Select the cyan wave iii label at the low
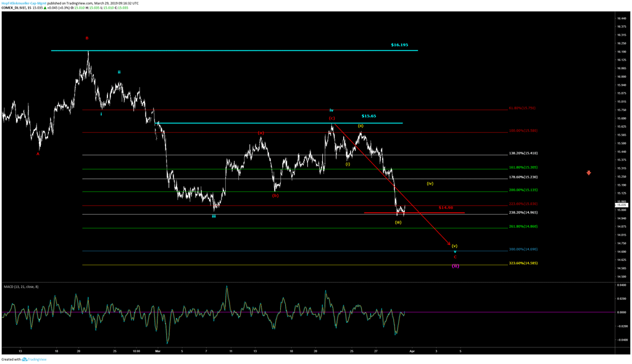Screen dimensions: 632x364 pyautogui.click(x=214, y=217)
